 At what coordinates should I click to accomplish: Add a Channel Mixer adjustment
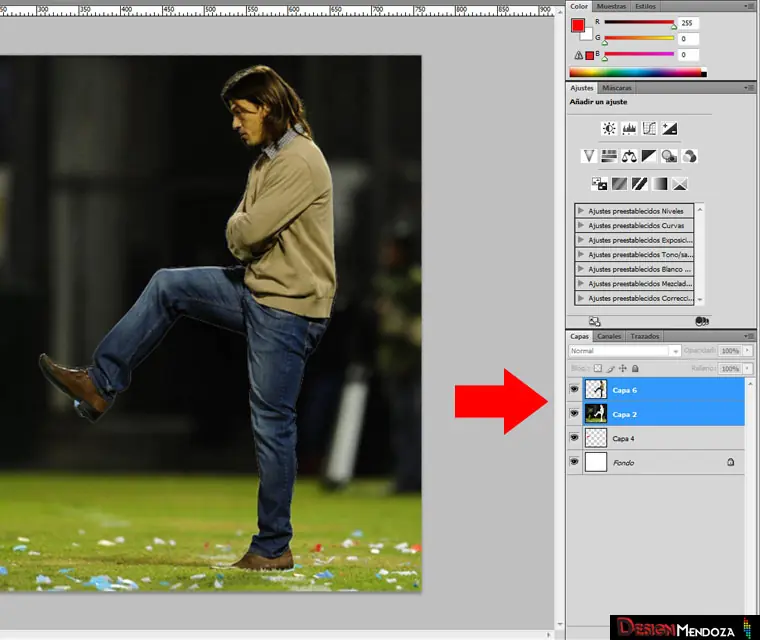point(689,156)
